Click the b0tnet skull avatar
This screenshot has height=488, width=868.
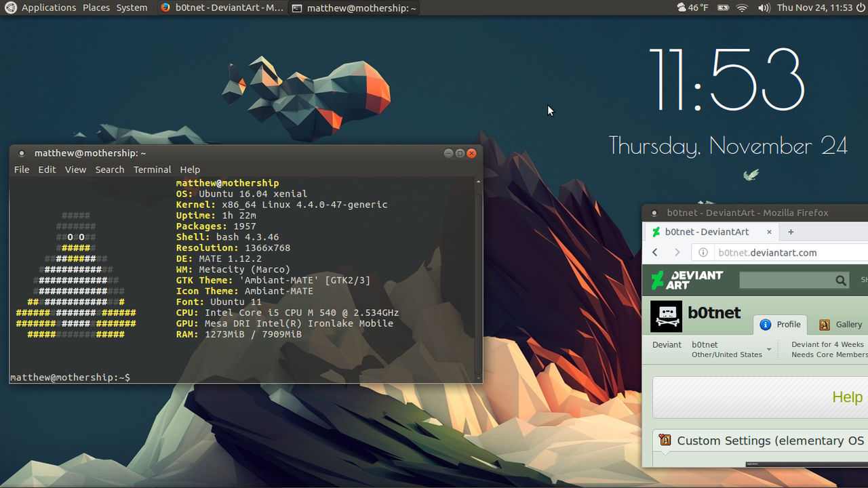click(x=666, y=317)
